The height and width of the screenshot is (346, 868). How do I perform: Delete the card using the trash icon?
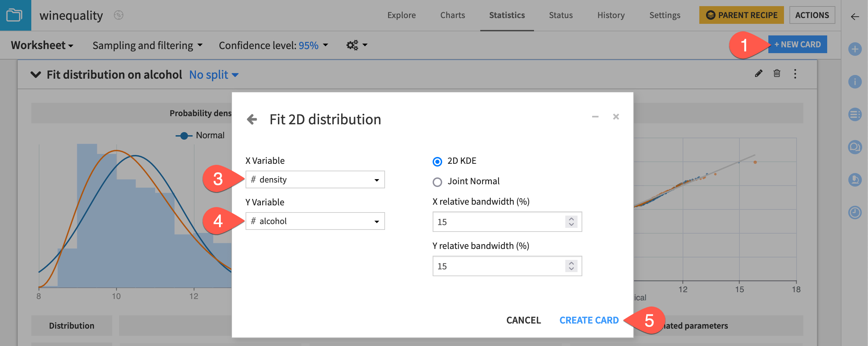point(777,74)
